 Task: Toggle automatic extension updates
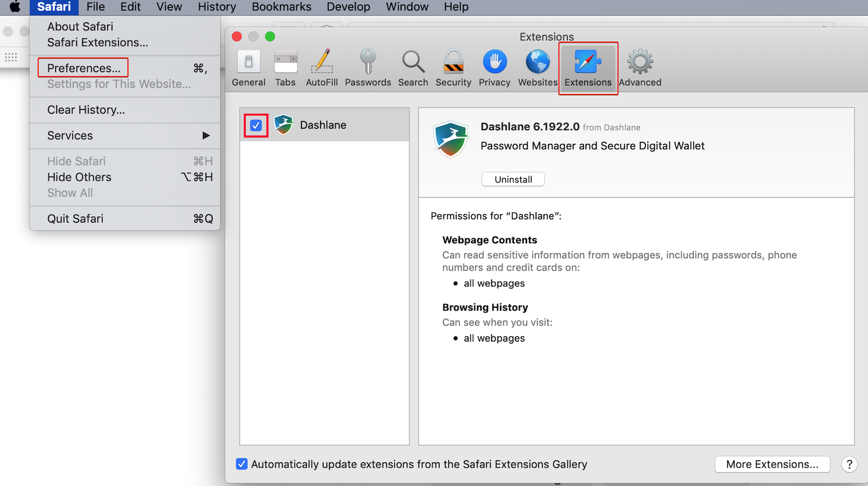coord(242,464)
